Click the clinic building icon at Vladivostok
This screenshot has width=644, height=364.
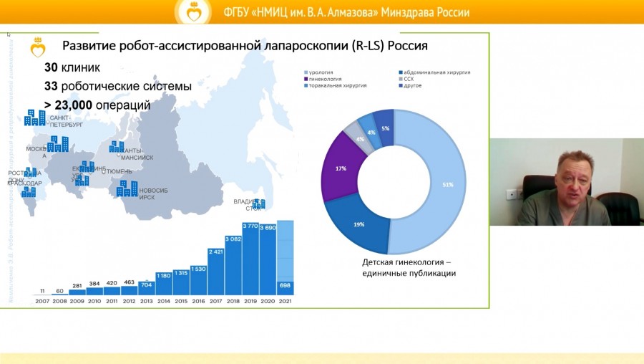[x=259, y=203]
